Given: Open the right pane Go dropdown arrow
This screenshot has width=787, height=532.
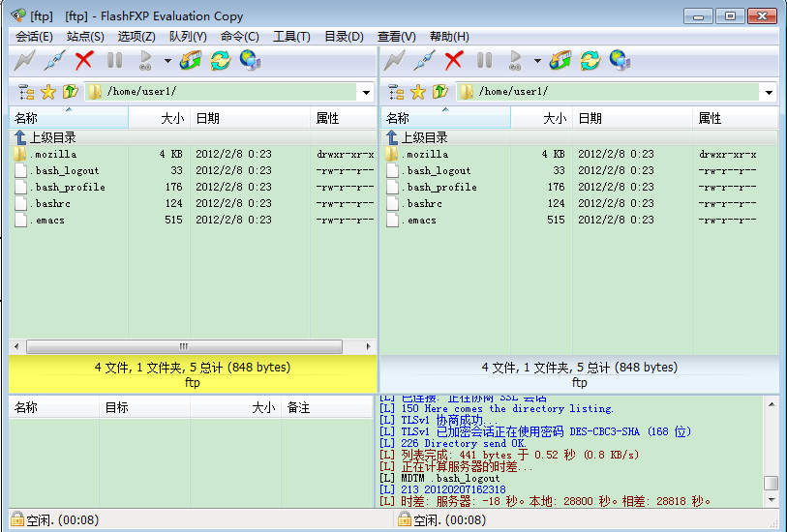Looking at the screenshot, I should click(537, 61).
